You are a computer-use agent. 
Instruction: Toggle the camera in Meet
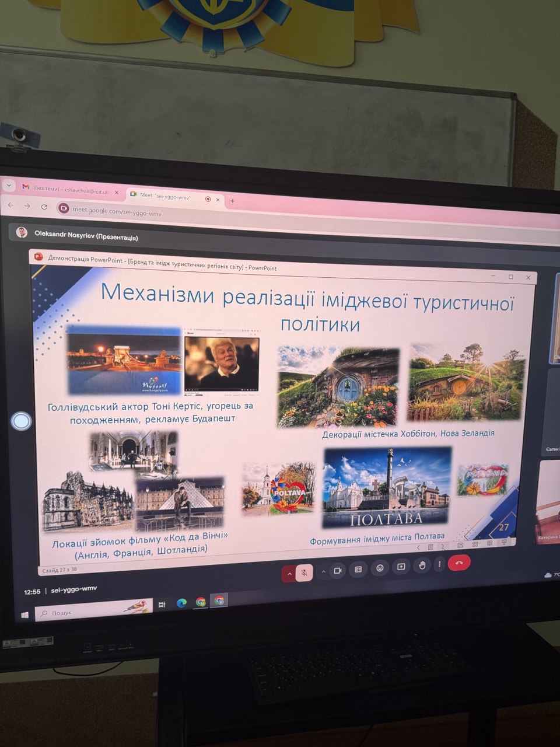click(337, 571)
